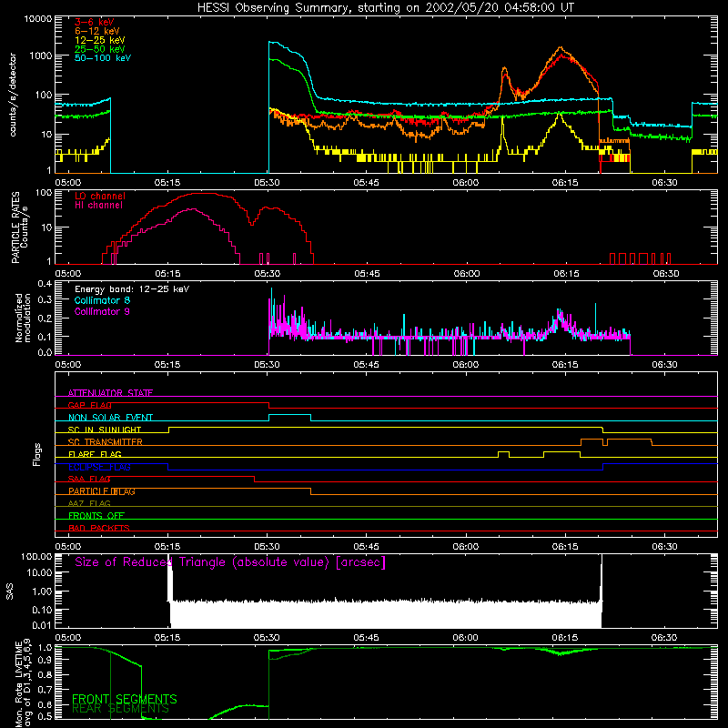Click the SC TRANSMITTER flag label
Viewport: 728px width, 728px height.
pos(106,442)
